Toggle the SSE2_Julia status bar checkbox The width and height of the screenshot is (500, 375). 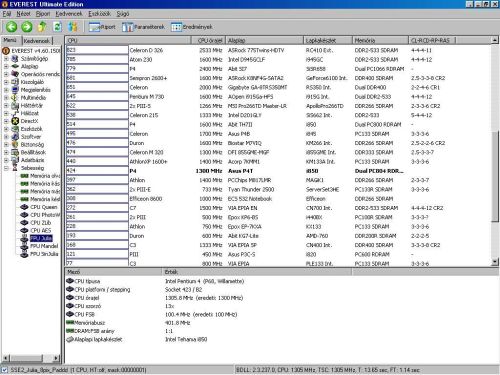[5, 370]
